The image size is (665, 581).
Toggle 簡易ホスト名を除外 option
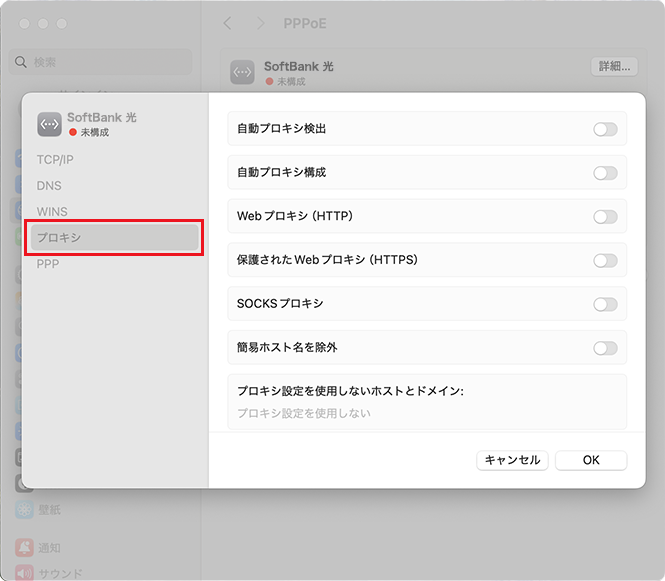[605, 349]
